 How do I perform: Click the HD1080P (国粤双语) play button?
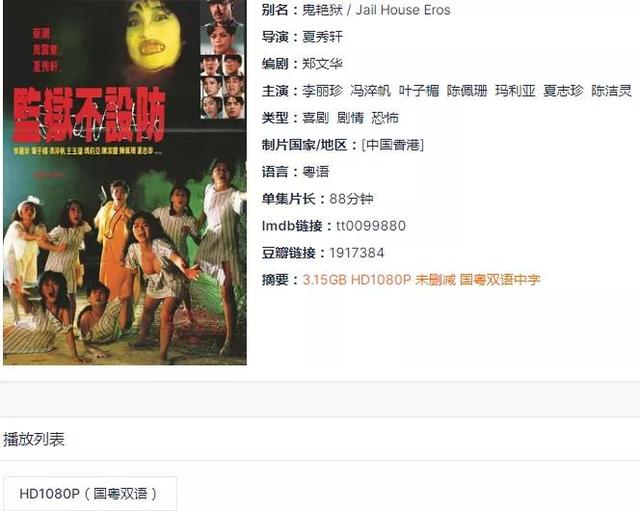pyautogui.click(x=90, y=493)
